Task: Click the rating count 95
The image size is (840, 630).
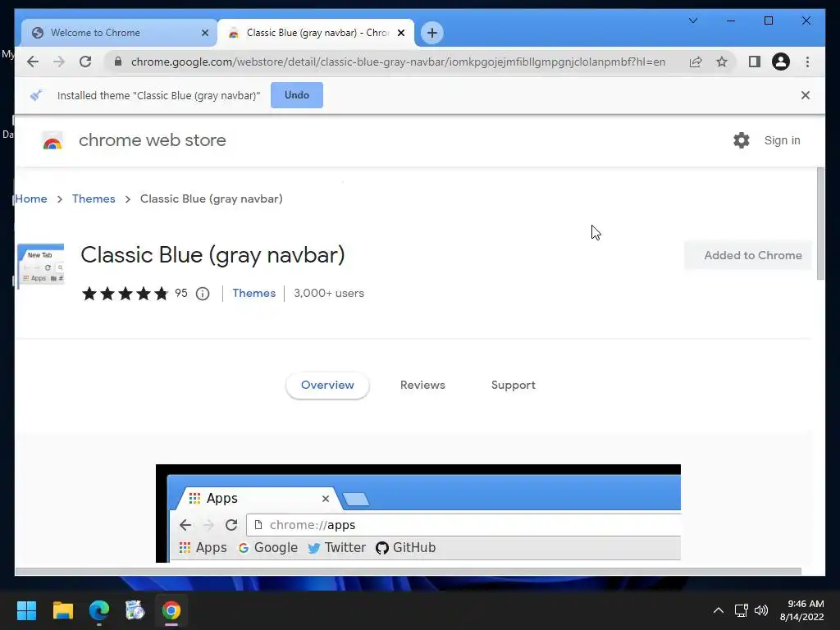Action: (x=181, y=293)
